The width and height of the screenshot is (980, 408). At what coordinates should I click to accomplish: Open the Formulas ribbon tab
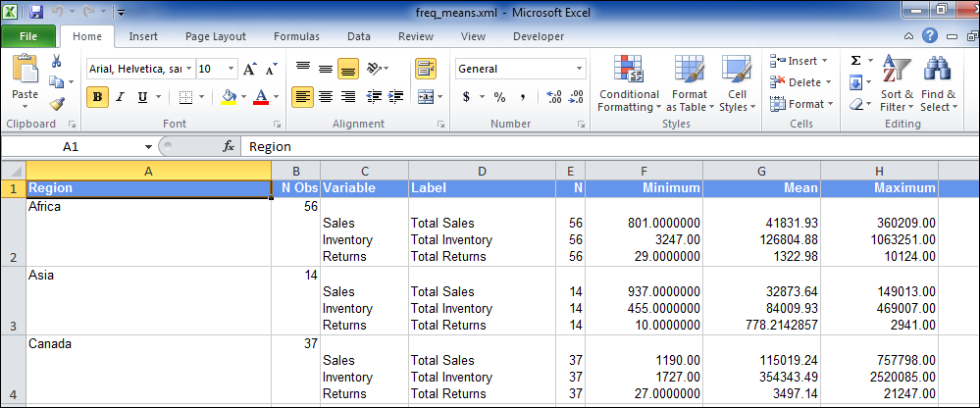click(x=295, y=36)
